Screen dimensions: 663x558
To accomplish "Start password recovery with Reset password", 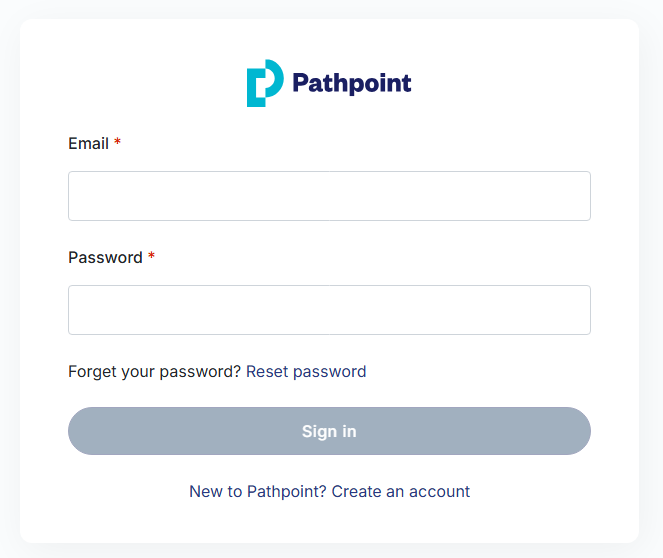I will [x=306, y=372].
